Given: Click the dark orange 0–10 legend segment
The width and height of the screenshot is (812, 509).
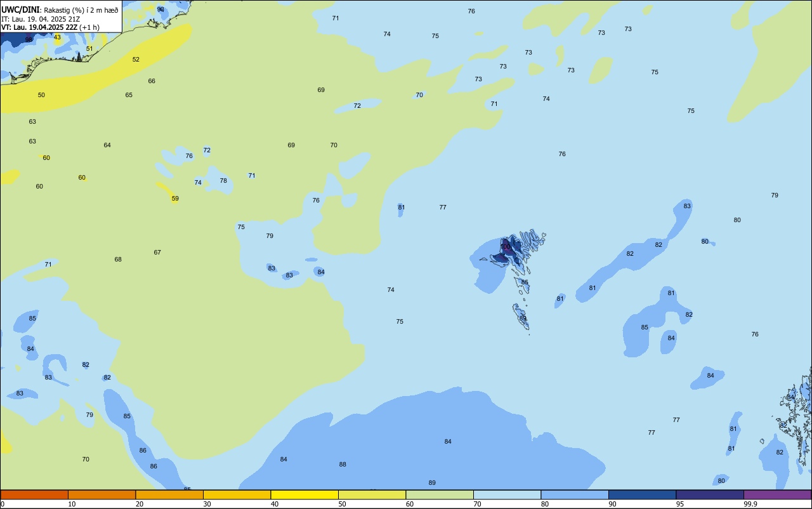Looking at the screenshot, I should (34, 494).
